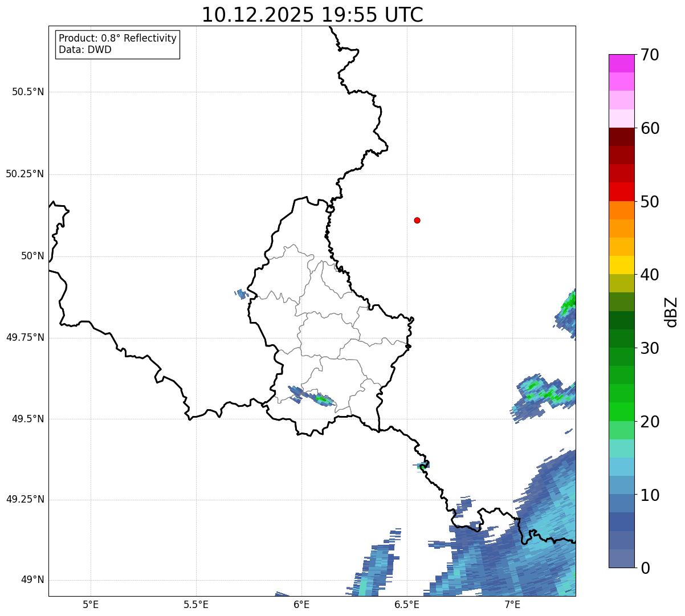Click the colorbar '10' tick label
This screenshot has height=616, width=685.
[x=650, y=496]
